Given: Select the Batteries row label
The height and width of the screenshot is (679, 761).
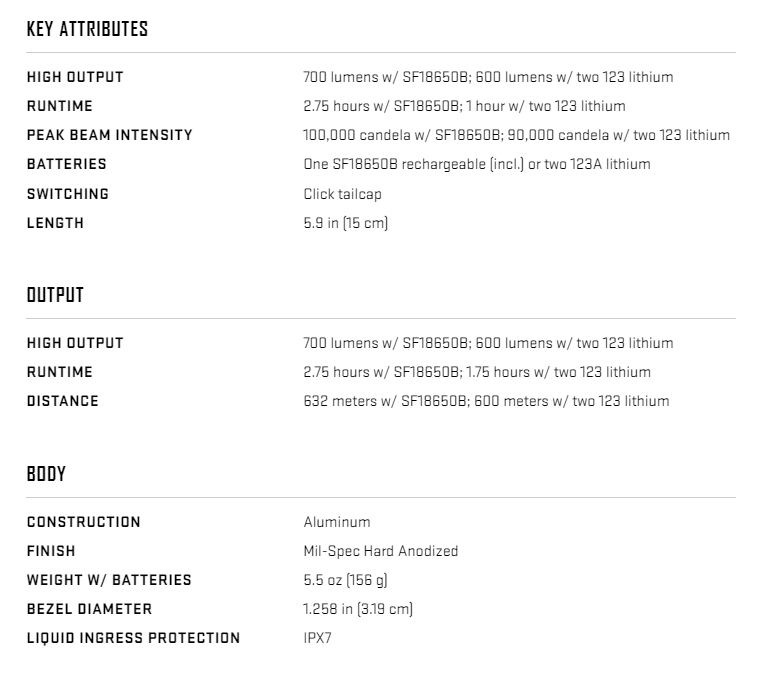Looking at the screenshot, I should coord(66,164).
